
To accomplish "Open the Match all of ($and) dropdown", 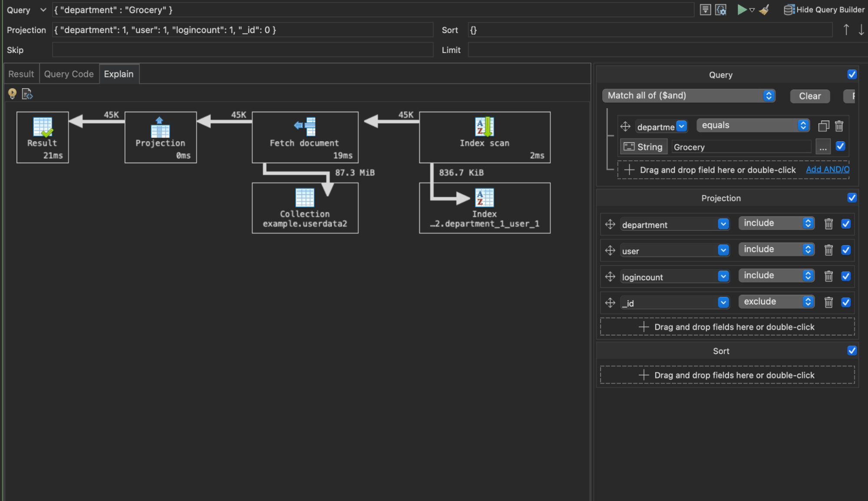I will pos(769,96).
